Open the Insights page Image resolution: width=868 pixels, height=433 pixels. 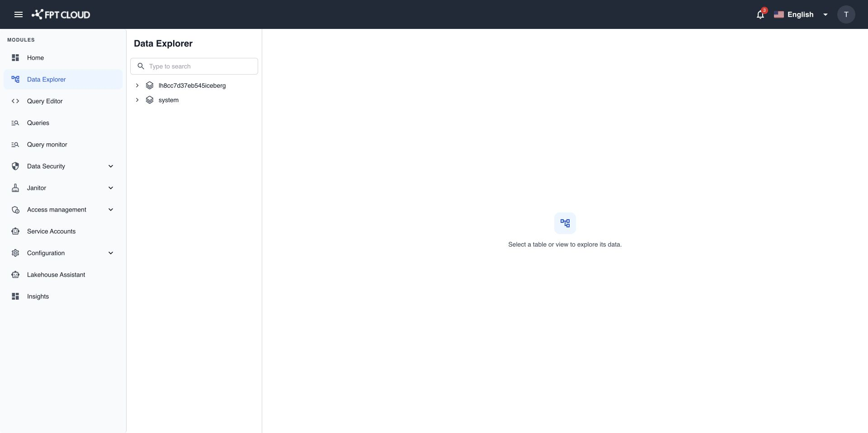[x=63, y=297]
